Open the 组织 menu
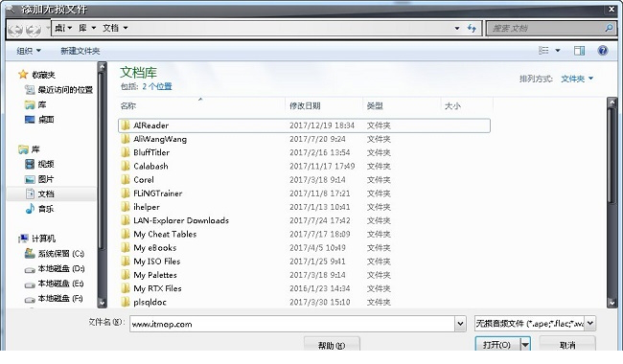This screenshot has width=623, height=364. (29, 51)
